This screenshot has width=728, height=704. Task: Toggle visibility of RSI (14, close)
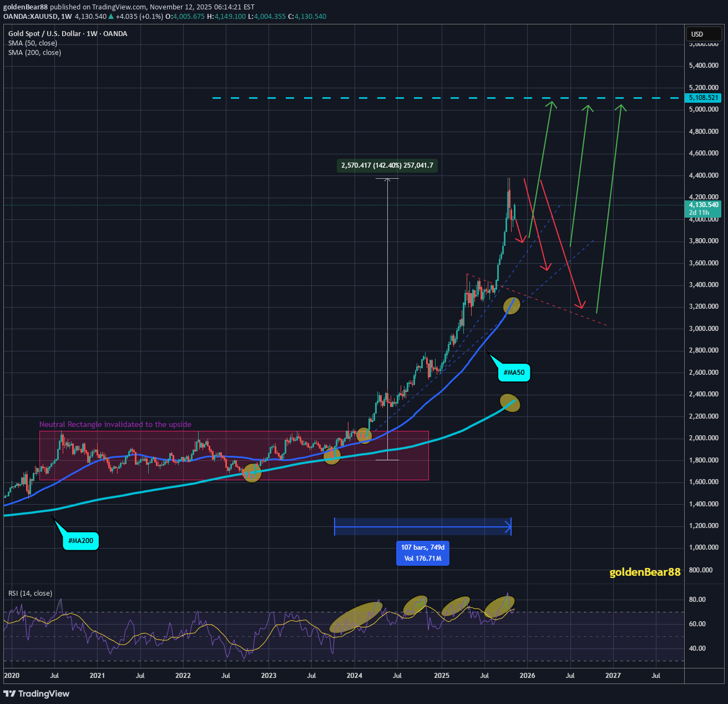pos(30,593)
